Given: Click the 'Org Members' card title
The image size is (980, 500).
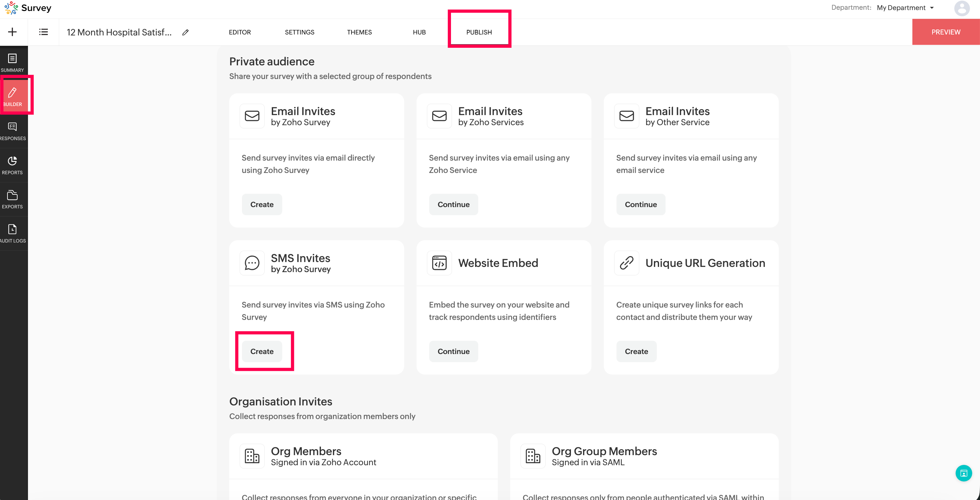Looking at the screenshot, I should pos(306,451).
